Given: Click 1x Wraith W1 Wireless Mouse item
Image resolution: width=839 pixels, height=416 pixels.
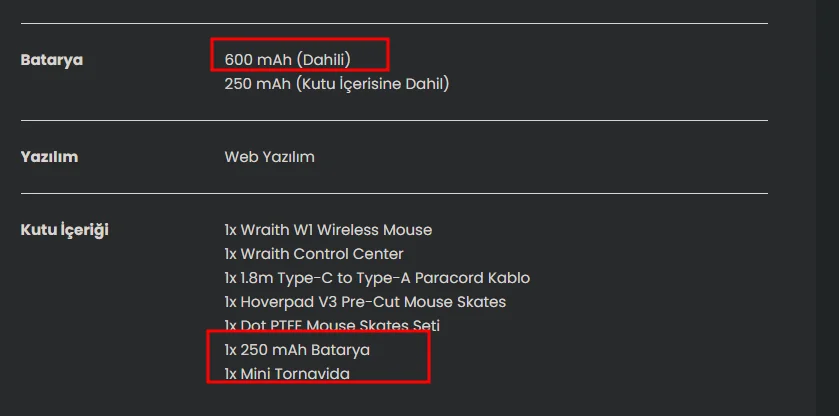Looking at the screenshot, I should [328, 230].
